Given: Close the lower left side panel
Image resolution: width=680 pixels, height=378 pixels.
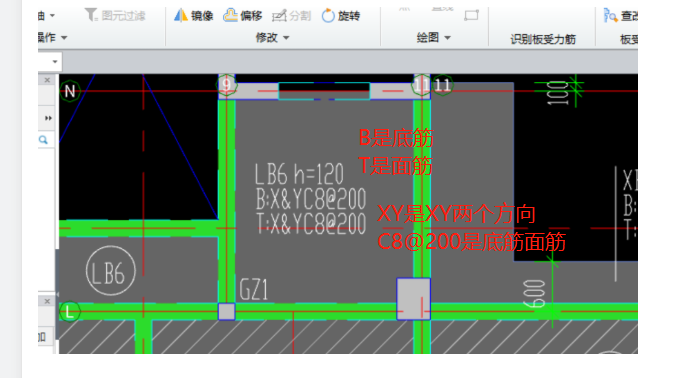Looking at the screenshot, I should pyautogui.click(x=47, y=301).
